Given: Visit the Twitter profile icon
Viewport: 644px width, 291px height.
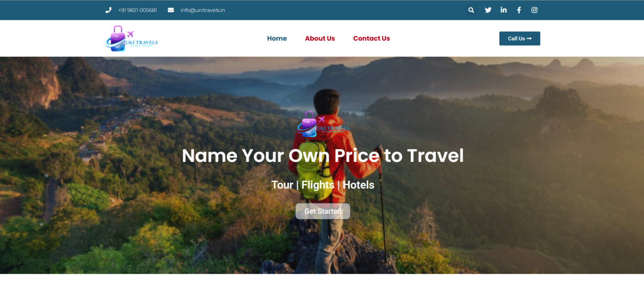Looking at the screenshot, I should (488, 10).
